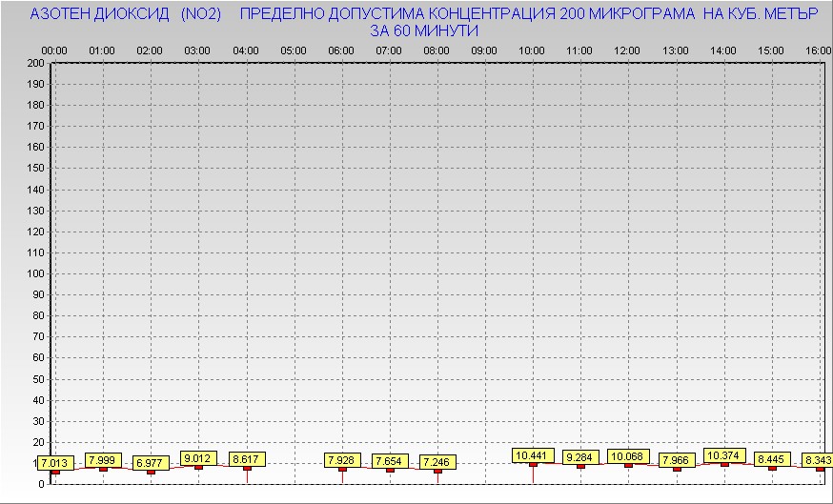This screenshot has height=504, width=833.
Task: Click the 12:00 time axis label
Action: [x=627, y=50]
